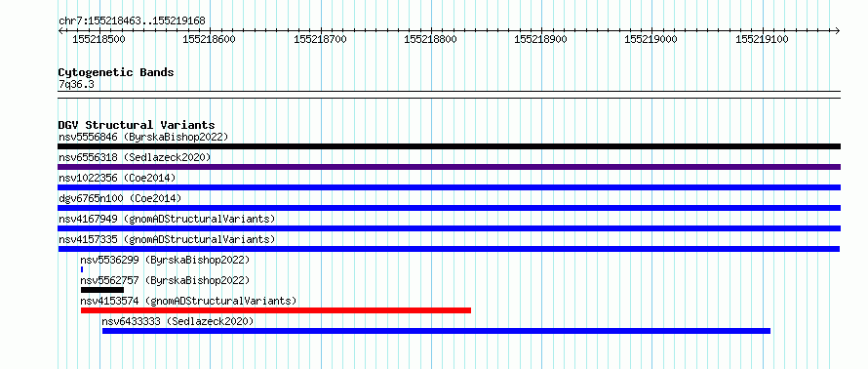Click the 155218600 ruler coordinate

[210, 39]
